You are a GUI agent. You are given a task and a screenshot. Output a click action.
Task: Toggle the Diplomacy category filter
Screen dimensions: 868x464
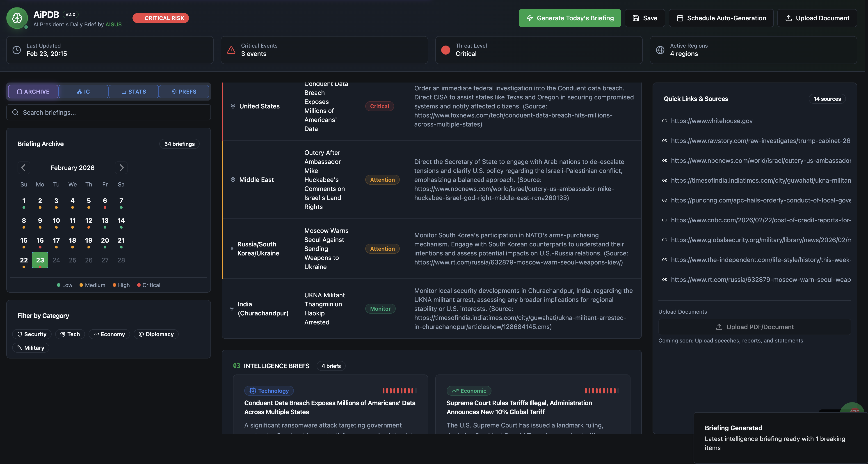pos(156,334)
